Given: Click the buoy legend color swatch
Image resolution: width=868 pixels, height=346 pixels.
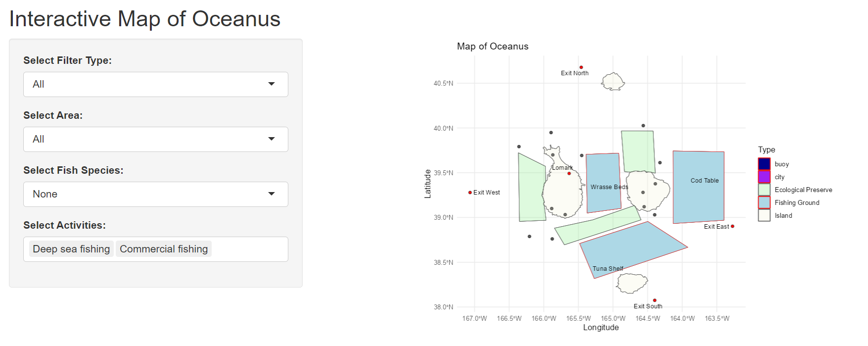Looking at the screenshot, I should pyautogui.click(x=764, y=164).
